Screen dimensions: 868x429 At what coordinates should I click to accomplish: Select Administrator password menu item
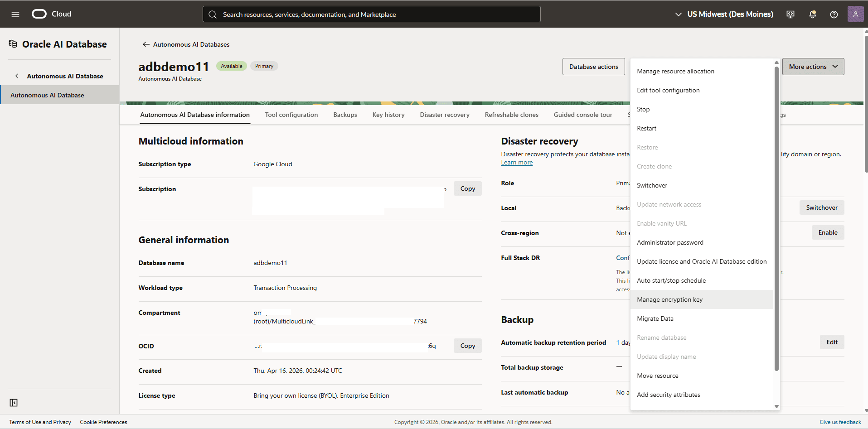click(x=702, y=242)
